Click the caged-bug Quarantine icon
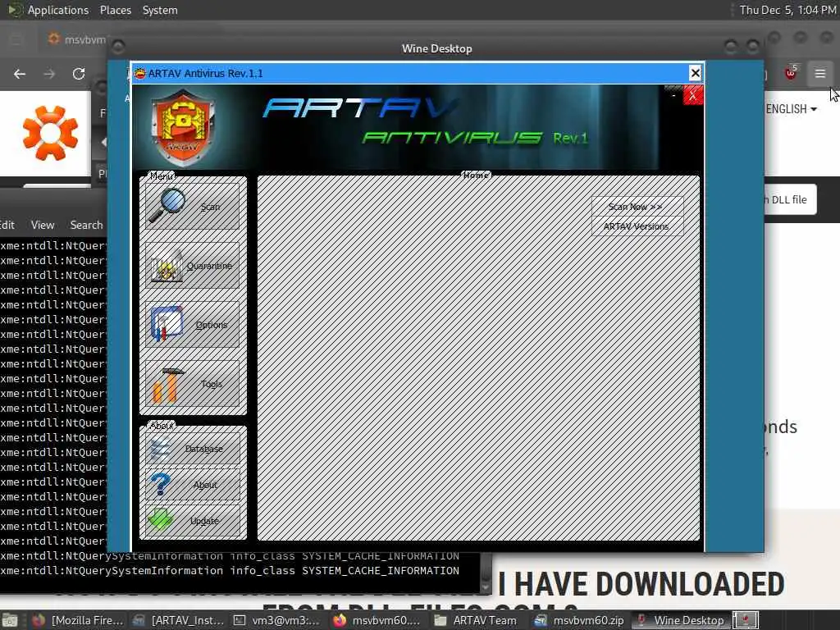 tap(167, 267)
